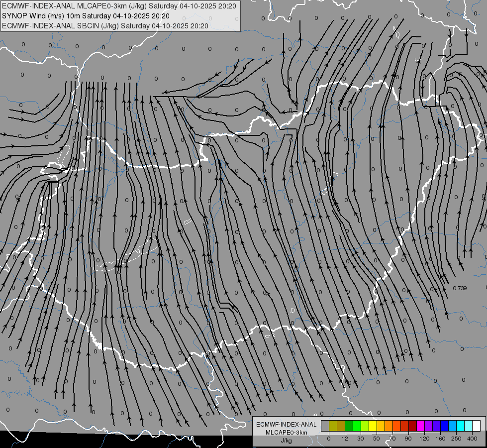Viewport: 487px width, 448px height.
Task: Click the gray swatch in the MLCAPE legend
Action: coord(325,426)
